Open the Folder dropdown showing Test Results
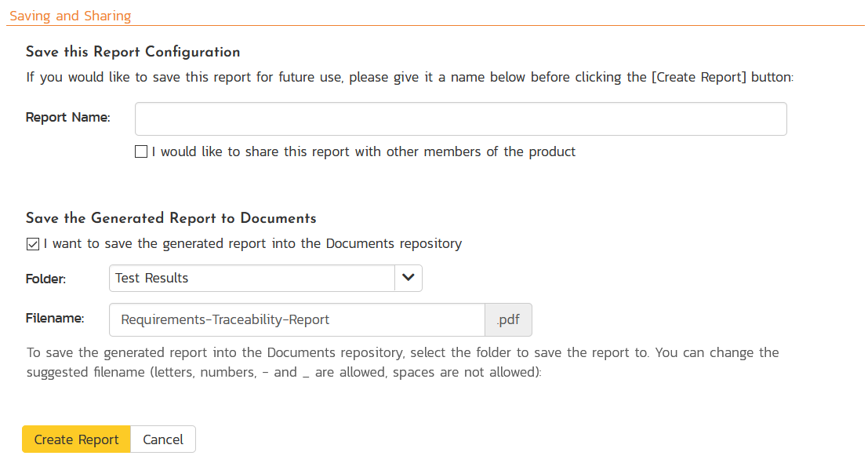 [x=252, y=278]
